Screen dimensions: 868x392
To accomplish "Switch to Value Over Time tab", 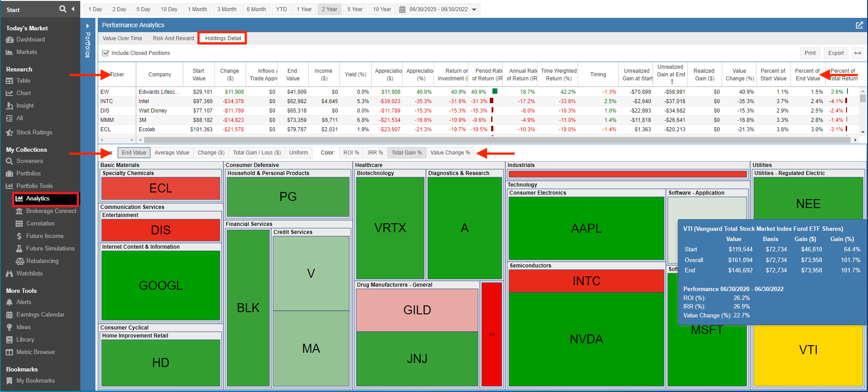I will (x=122, y=38).
